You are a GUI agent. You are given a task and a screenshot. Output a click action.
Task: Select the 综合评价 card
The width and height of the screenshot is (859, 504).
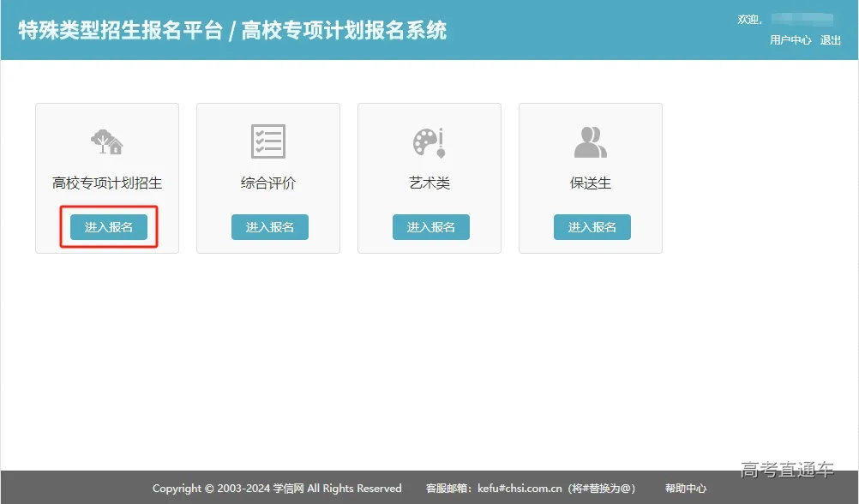pyautogui.click(x=267, y=183)
